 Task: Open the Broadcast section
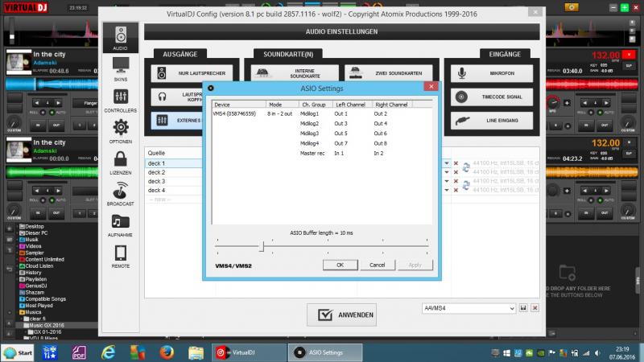[120, 194]
